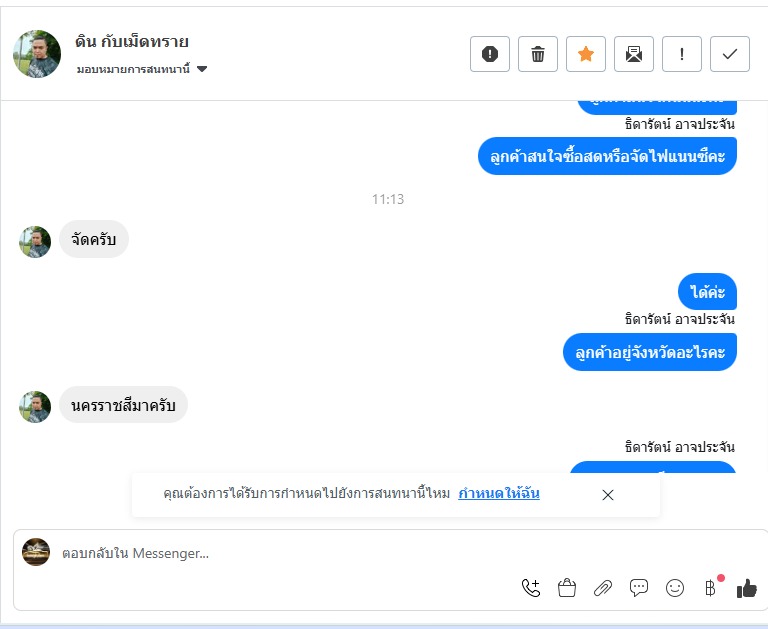This screenshot has height=629, width=768.
Task: Open the shopping bag products icon
Action: tap(567, 588)
